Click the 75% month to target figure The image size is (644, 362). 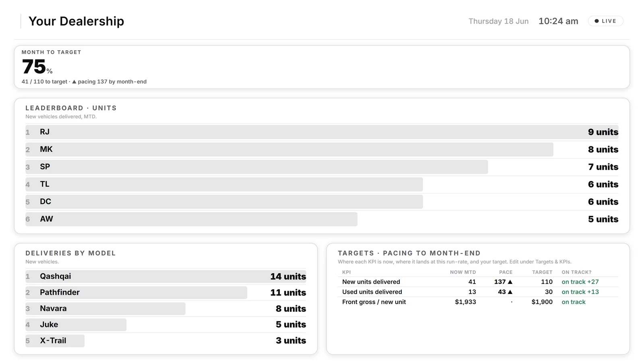pos(37,67)
